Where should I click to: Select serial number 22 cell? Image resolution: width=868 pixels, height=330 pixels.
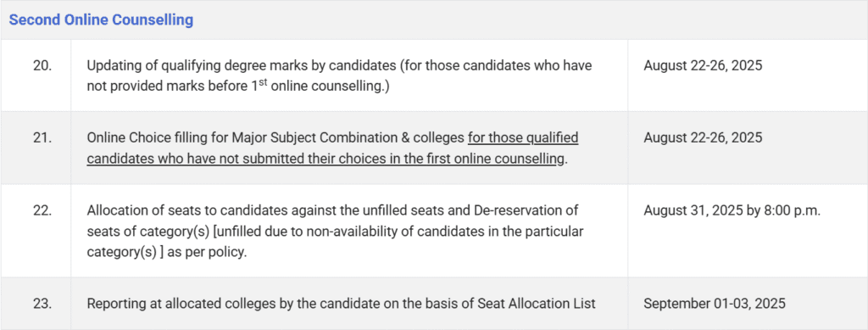coord(36,231)
